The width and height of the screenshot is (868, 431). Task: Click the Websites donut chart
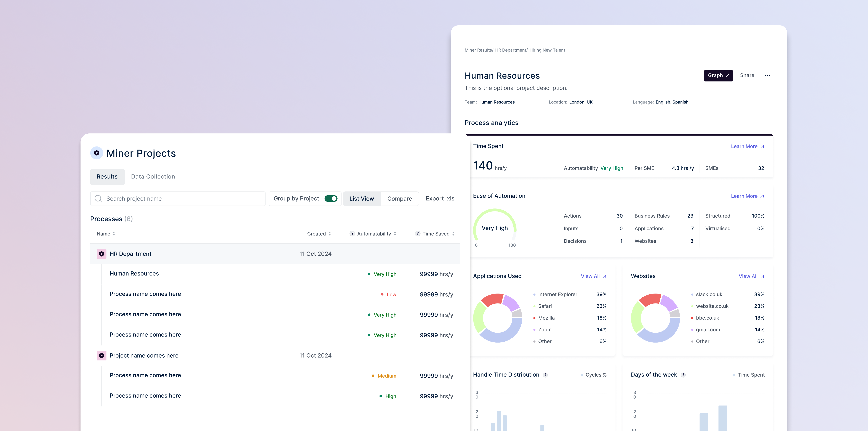tap(655, 318)
